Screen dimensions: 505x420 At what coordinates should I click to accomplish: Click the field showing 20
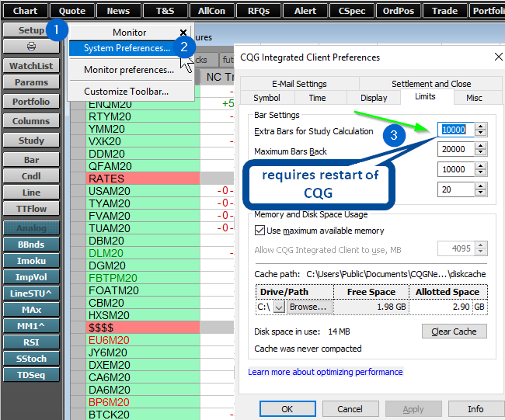tap(456, 189)
